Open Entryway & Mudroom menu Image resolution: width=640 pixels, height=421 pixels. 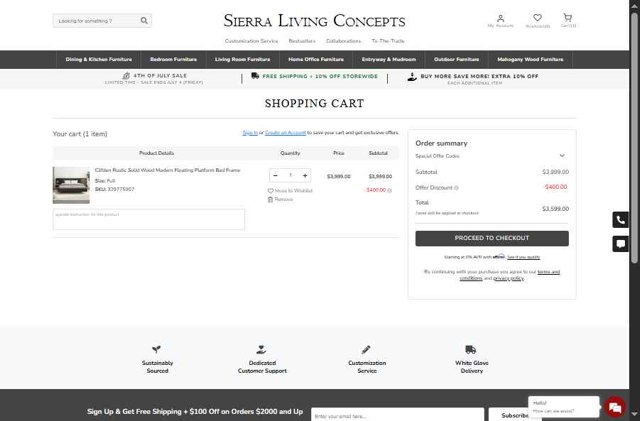[x=389, y=60]
